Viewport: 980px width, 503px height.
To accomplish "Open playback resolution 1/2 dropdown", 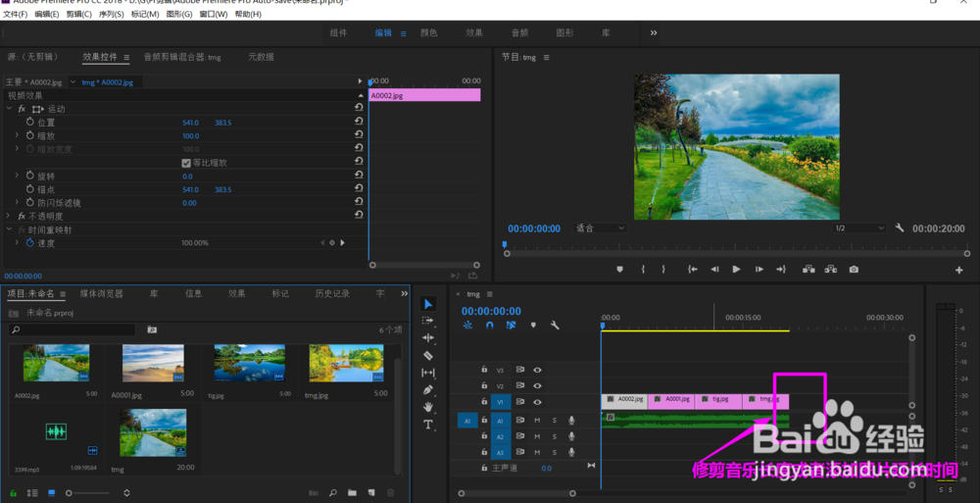I will click(859, 228).
